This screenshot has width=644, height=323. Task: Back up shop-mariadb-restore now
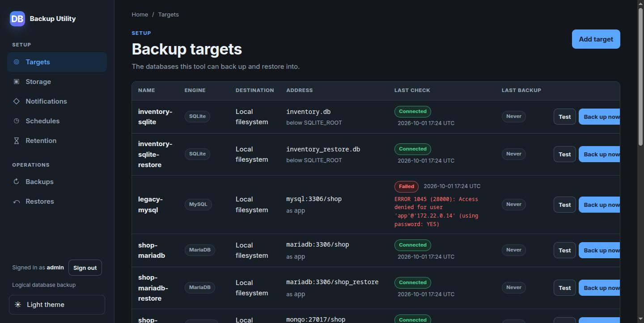point(599,288)
